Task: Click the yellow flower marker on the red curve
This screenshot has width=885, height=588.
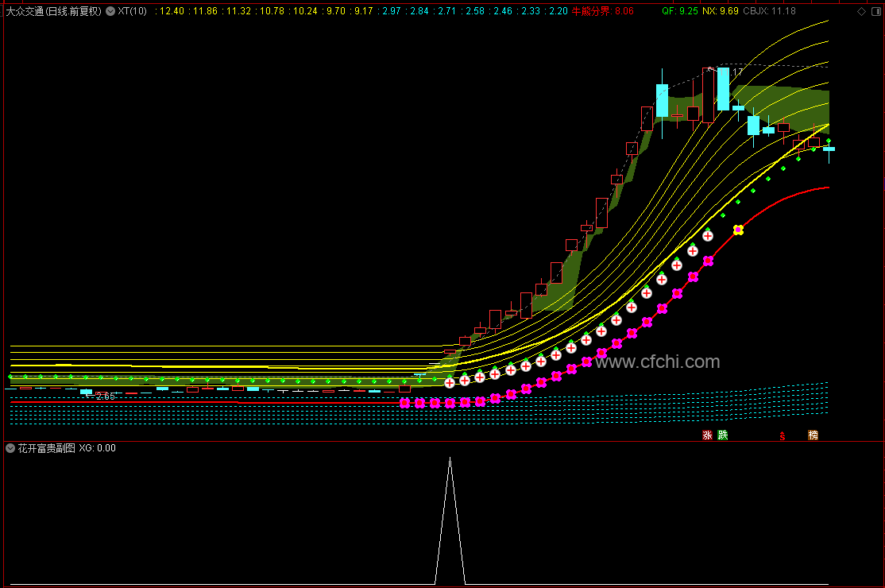Action: [738, 230]
